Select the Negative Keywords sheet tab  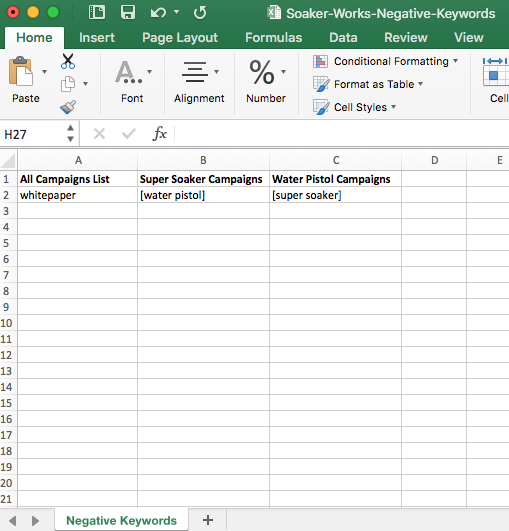121,520
